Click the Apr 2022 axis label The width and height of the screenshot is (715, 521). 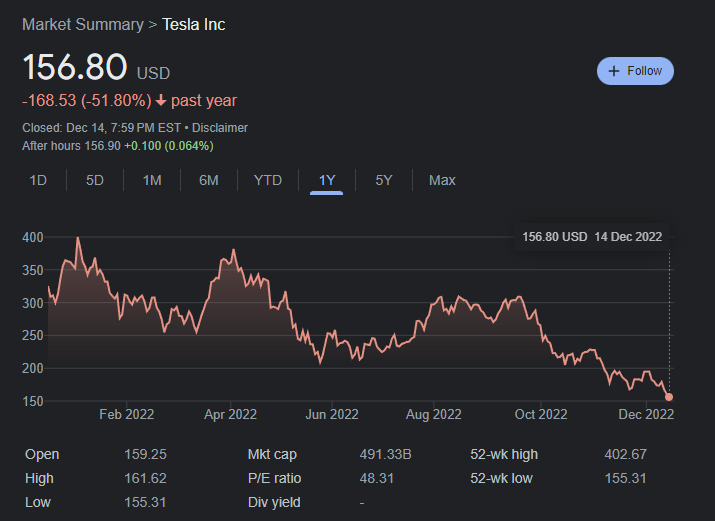point(230,414)
